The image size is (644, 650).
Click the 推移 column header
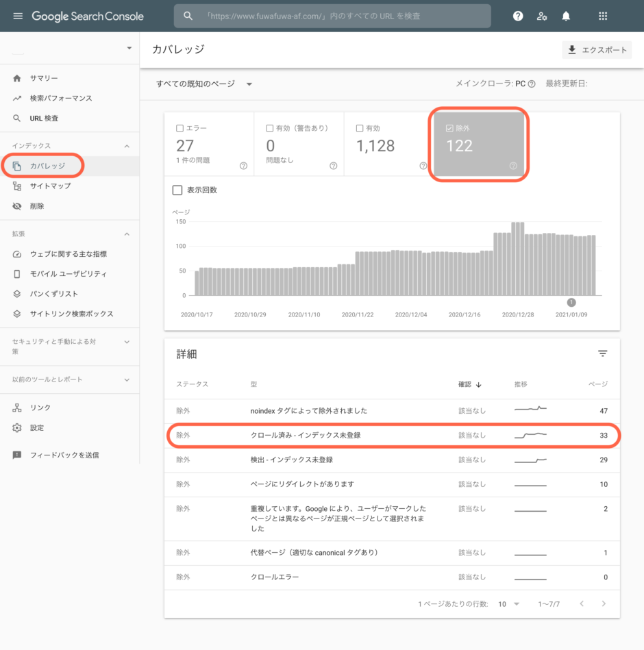521,384
